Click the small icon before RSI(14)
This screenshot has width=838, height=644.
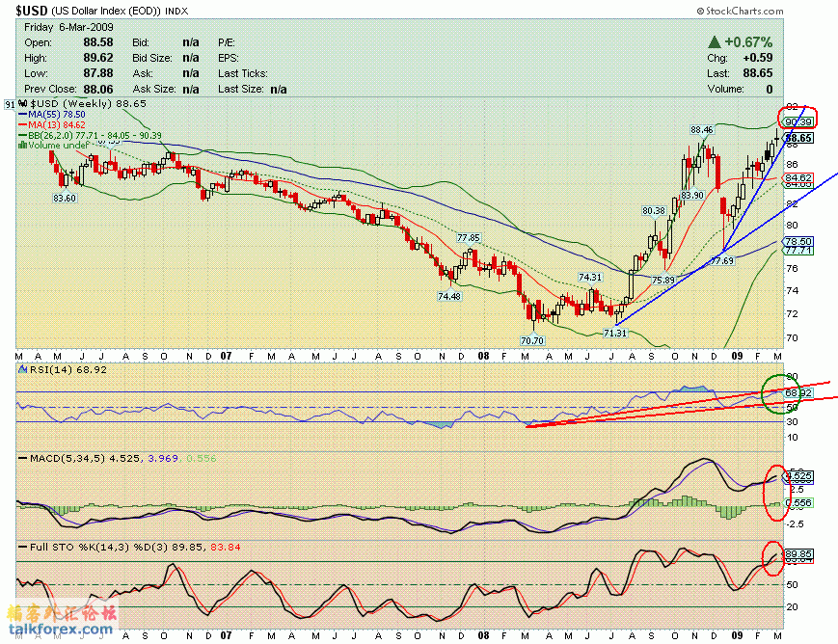23,369
